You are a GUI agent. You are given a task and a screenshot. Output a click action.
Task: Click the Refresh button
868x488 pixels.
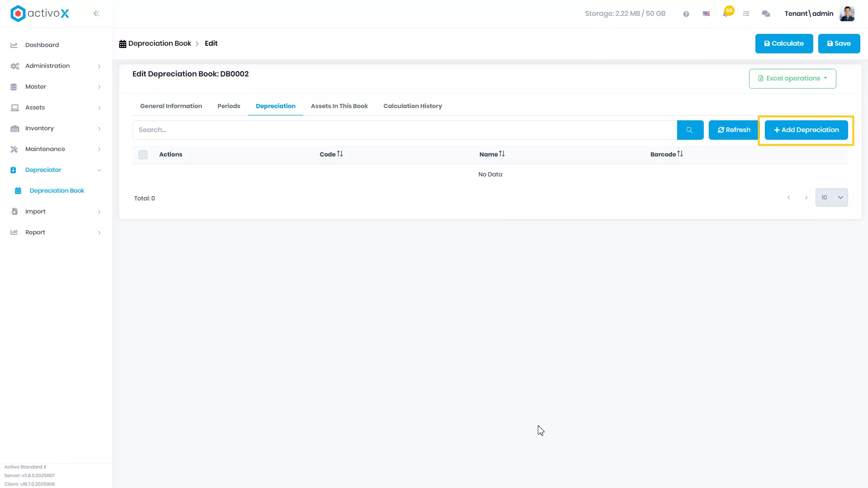tap(734, 130)
